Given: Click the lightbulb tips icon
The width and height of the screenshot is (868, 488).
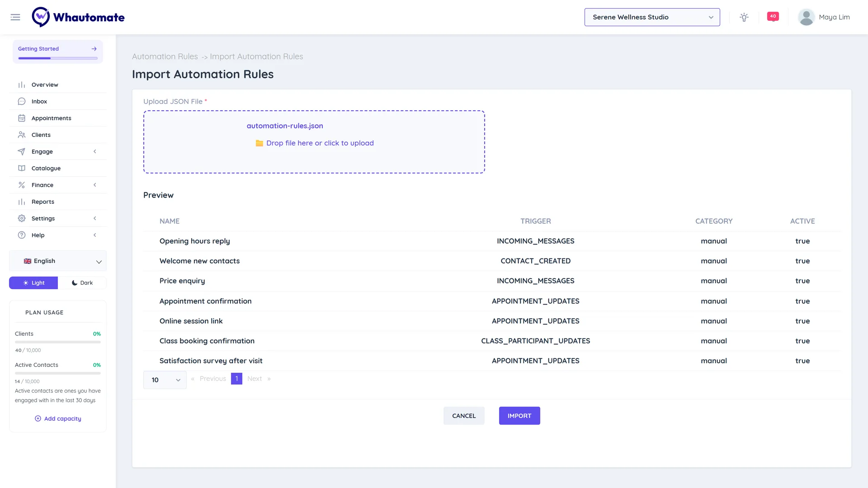Looking at the screenshot, I should [744, 17].
